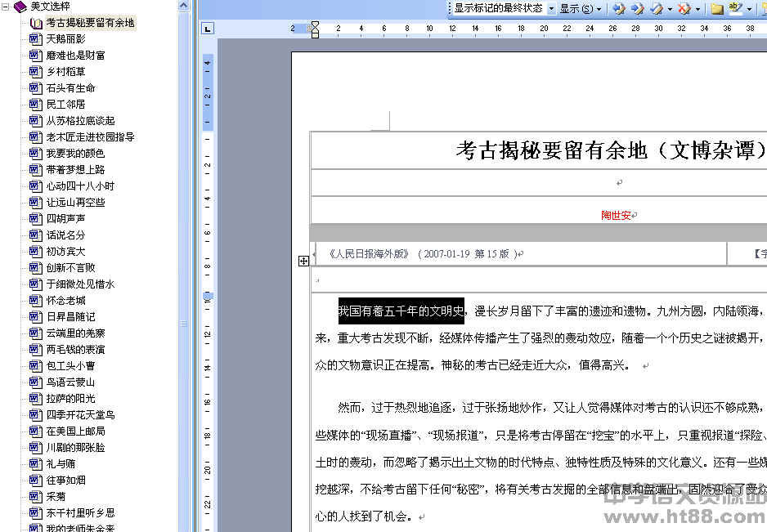Click the tab alignment selector at ruler corner

208,29
